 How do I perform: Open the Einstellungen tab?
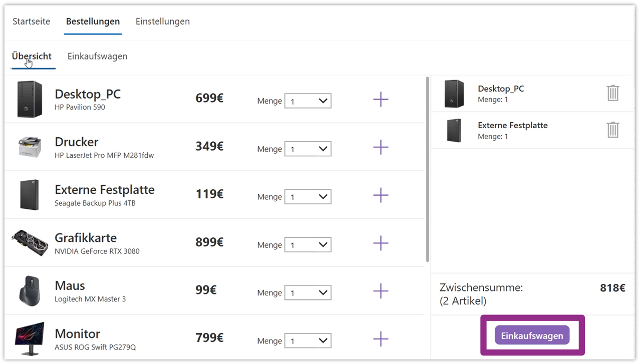162,22
